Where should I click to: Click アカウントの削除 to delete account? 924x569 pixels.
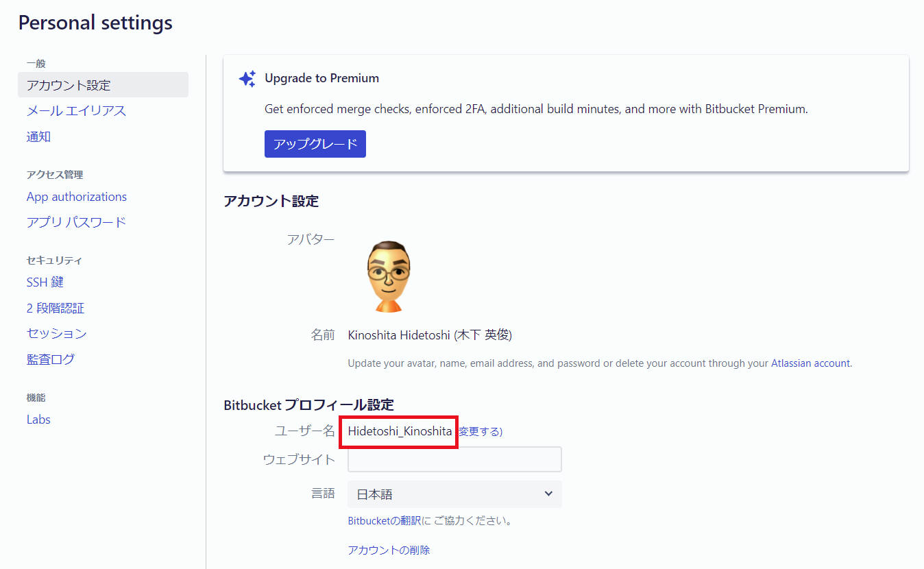[389, 549]
